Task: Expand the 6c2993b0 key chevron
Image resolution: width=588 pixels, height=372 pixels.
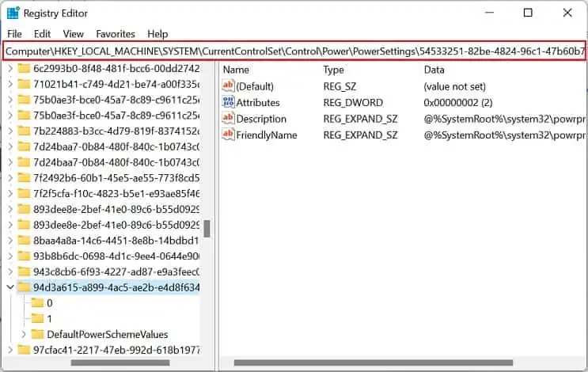Action: pyautogui.click(x=10, y=69)
